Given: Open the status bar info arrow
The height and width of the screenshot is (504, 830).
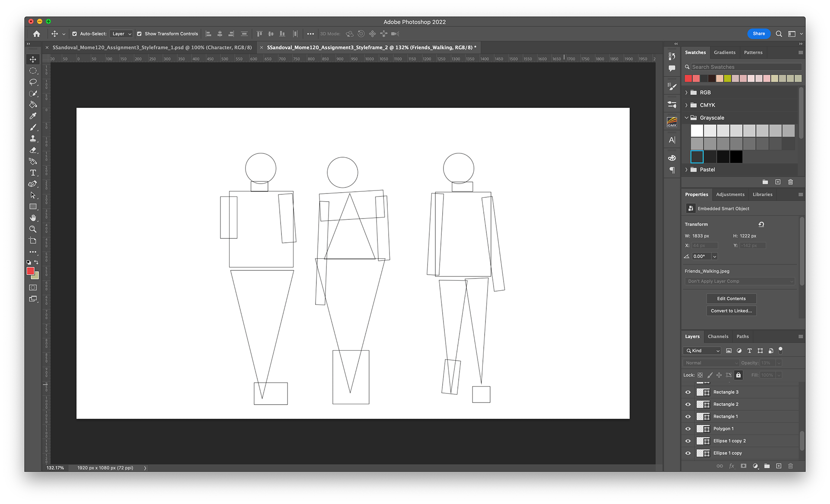Looking at the screenshot, I should click(x=145, y=468).
